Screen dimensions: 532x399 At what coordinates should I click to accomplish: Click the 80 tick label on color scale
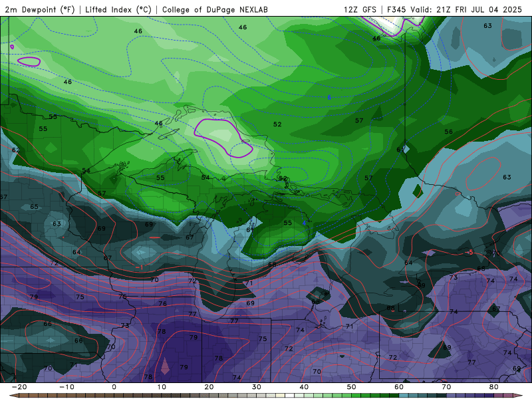(x=494, y=387)
